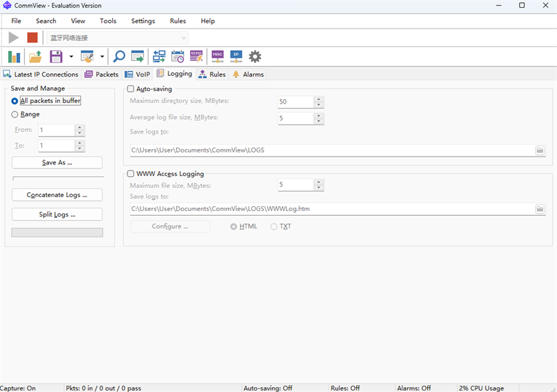Click the Maximum directory size field

click(297, 102)
